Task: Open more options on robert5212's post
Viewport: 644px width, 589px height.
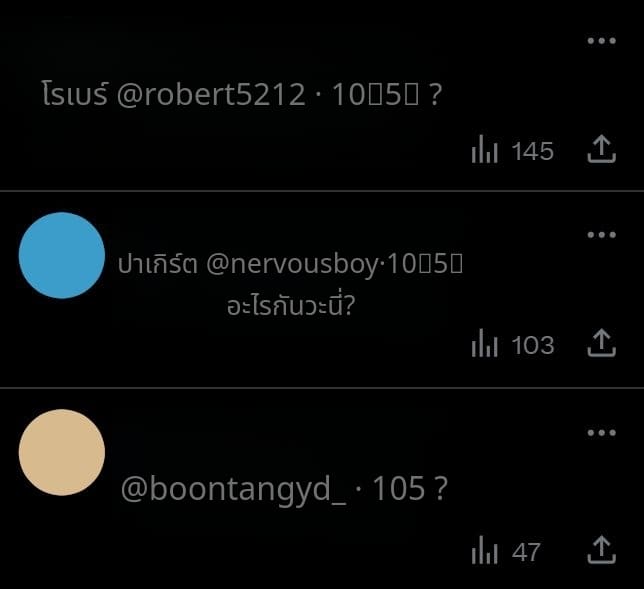Action: point(601,41)
